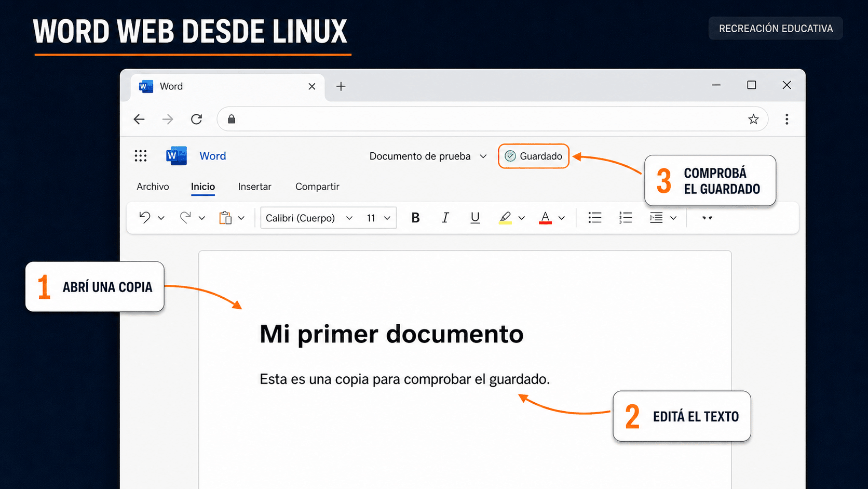Open the browser three-dot menu
This screenshot has width=868, height=489.
click(x=787, y=120)
